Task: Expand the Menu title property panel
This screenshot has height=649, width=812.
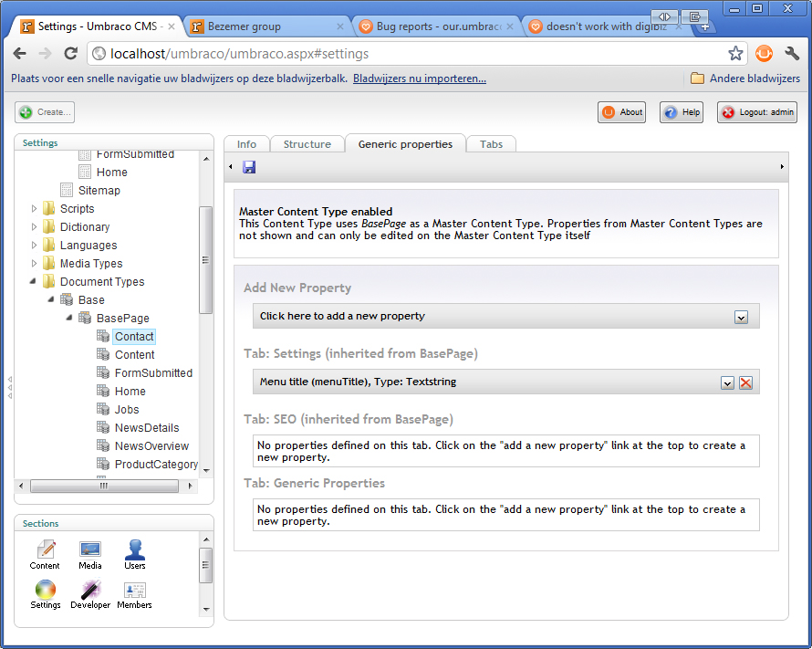Action: click(727, 382)
